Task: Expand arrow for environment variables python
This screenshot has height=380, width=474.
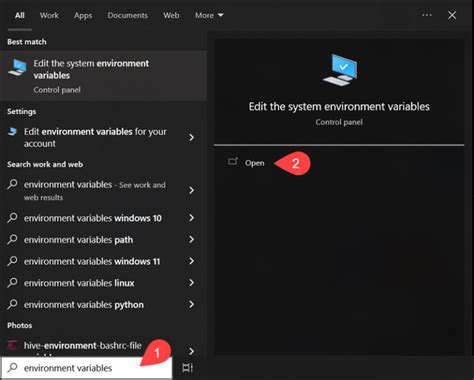Action: pos(191,304)
